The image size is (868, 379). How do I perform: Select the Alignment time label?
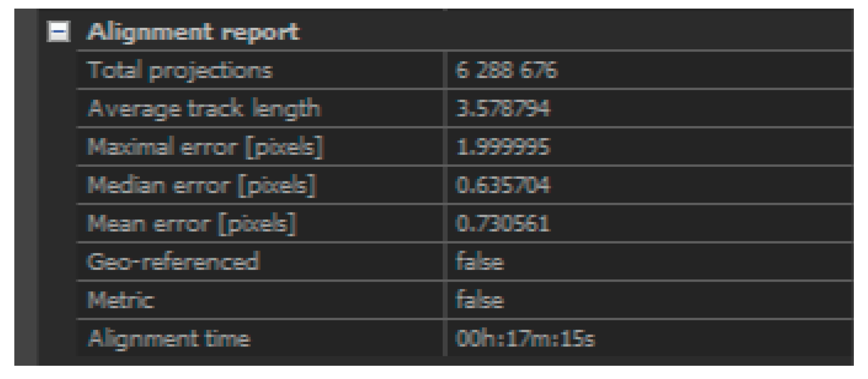(x=169, y=339)
